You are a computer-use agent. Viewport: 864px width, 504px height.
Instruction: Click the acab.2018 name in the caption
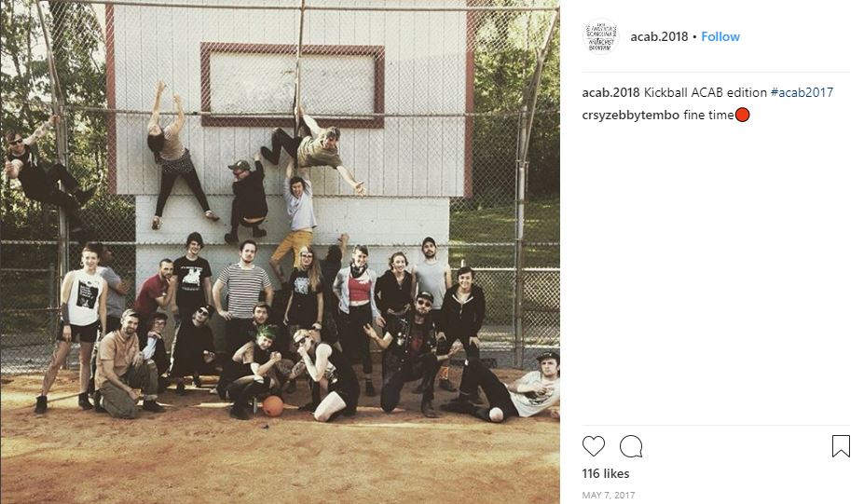click(x=610, y=92)
